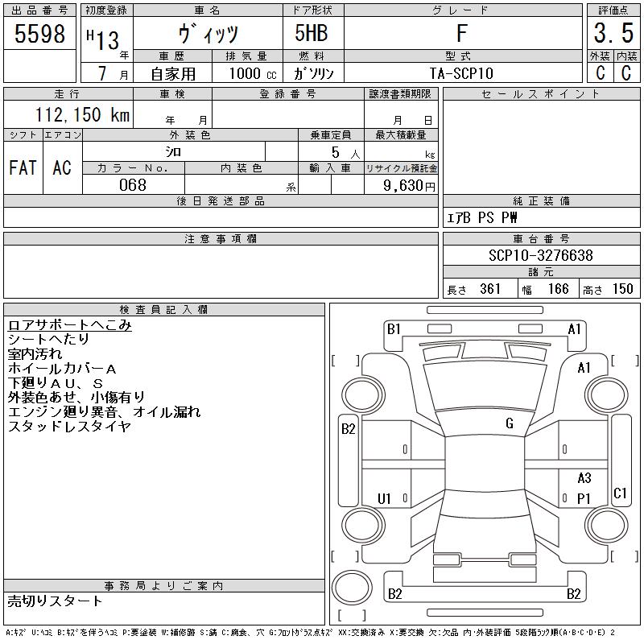The width and height of the screenshot is (644, 644).
Task: Select the H13 first registration year
Action: [103, 39]
